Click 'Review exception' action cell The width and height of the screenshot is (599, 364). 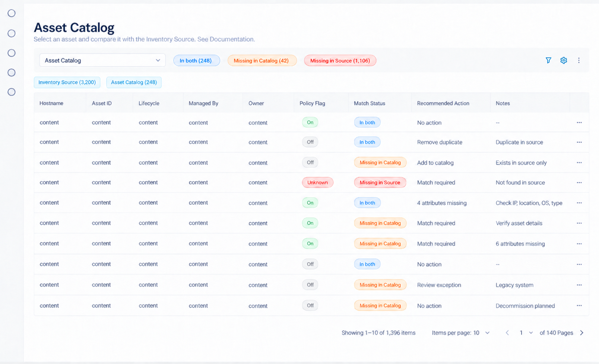(439, 285)
